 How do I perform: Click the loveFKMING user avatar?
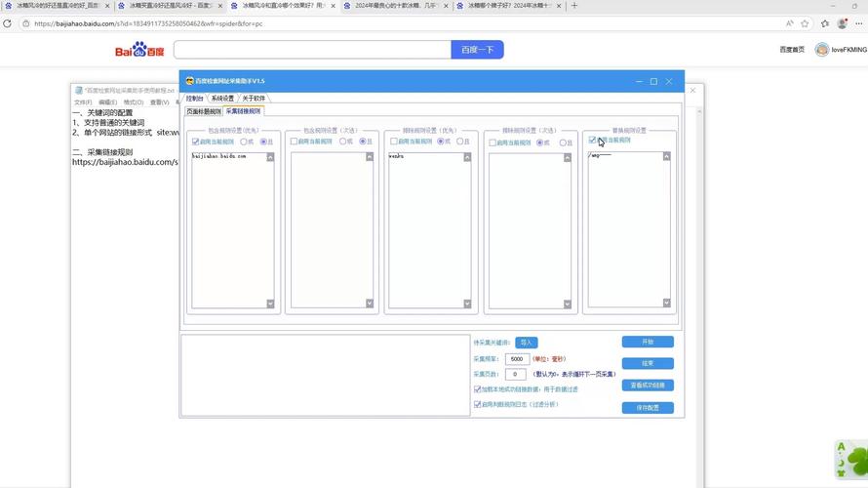point(822,50)
